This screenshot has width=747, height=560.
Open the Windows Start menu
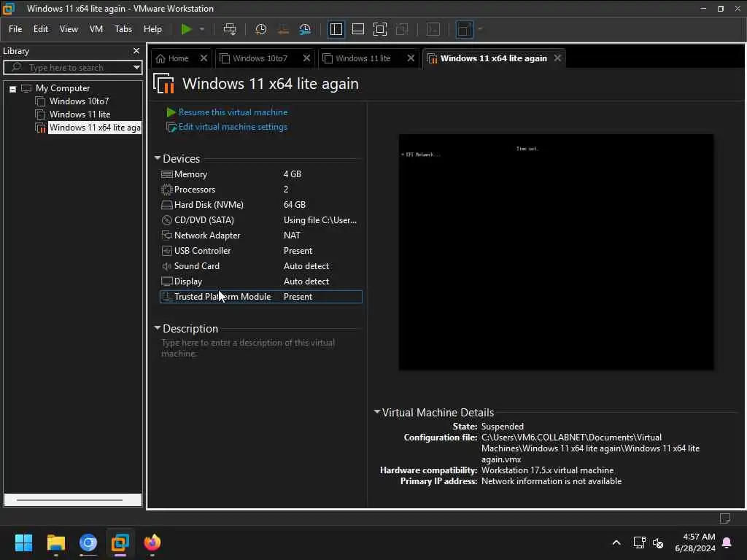(x=23, y=542)
